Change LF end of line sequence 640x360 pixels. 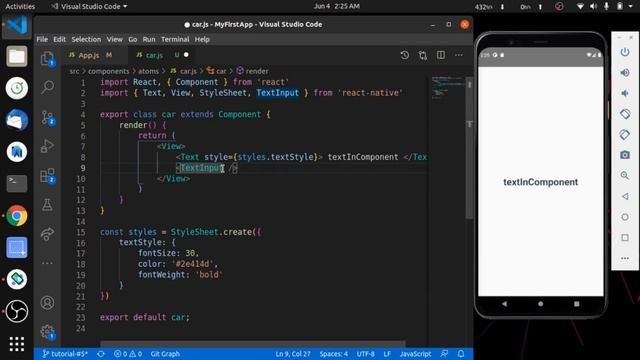(387, 354)
